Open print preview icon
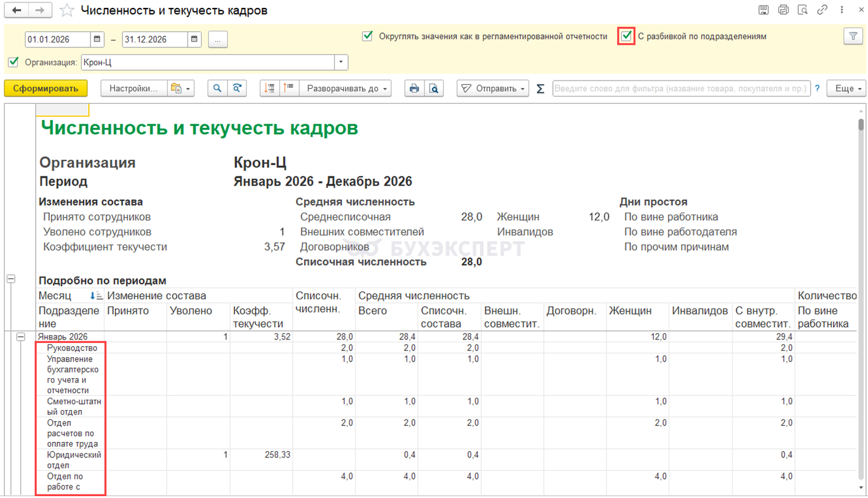This screenshot has height=498, width=868. click(434, 89)
